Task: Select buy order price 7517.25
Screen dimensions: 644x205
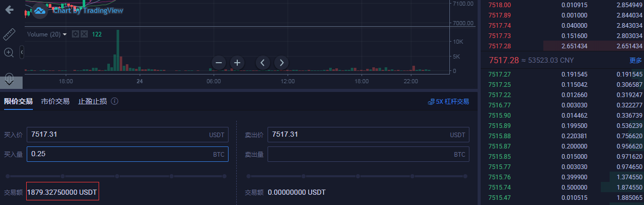Action: 500,84
